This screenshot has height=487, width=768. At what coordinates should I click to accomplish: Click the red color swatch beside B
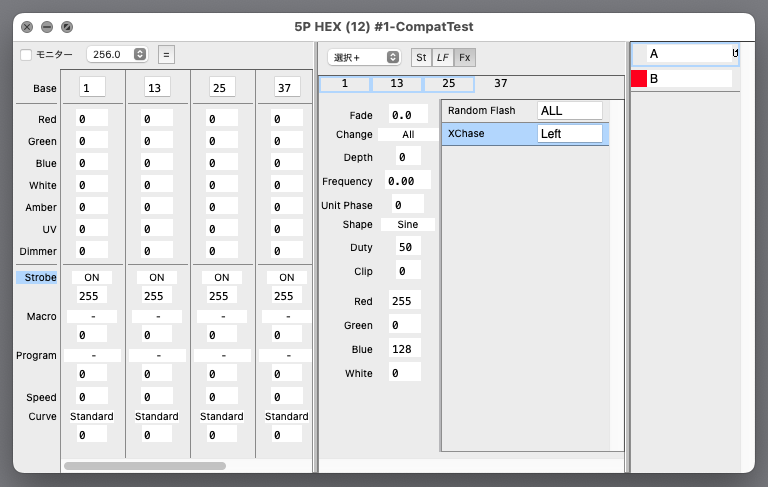click(x=639, y=78)
